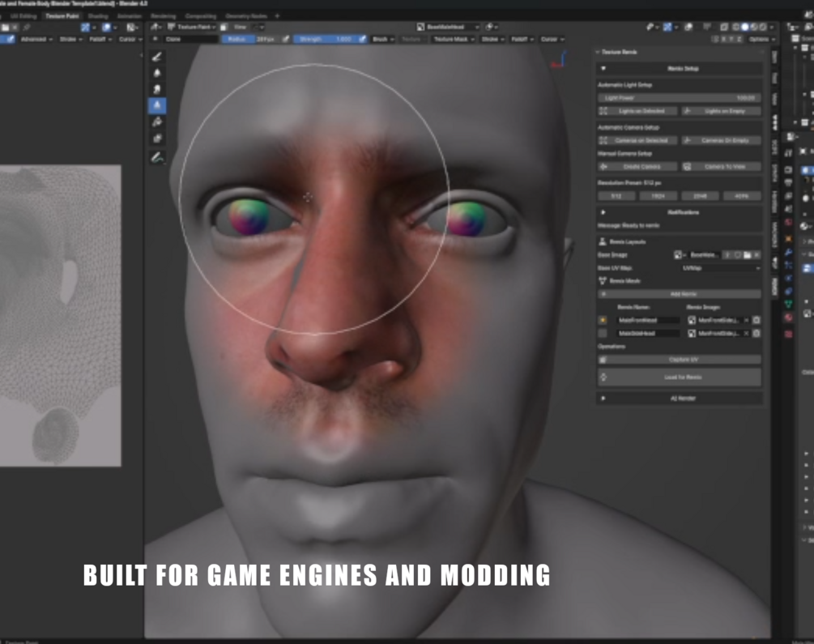Expand the Notifications section
Viewport: 814px width, 644px height.
tap(603, 212)
